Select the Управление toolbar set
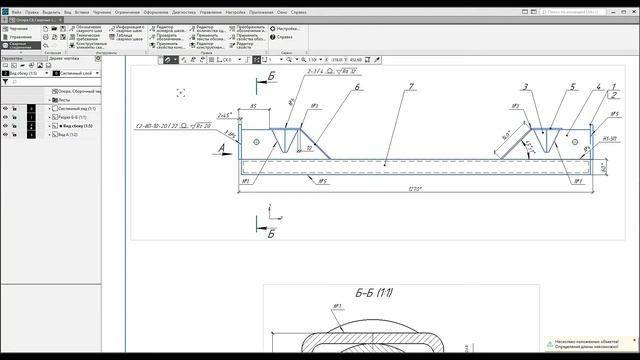This screenshot has width=640, height=360. (20, 37)
